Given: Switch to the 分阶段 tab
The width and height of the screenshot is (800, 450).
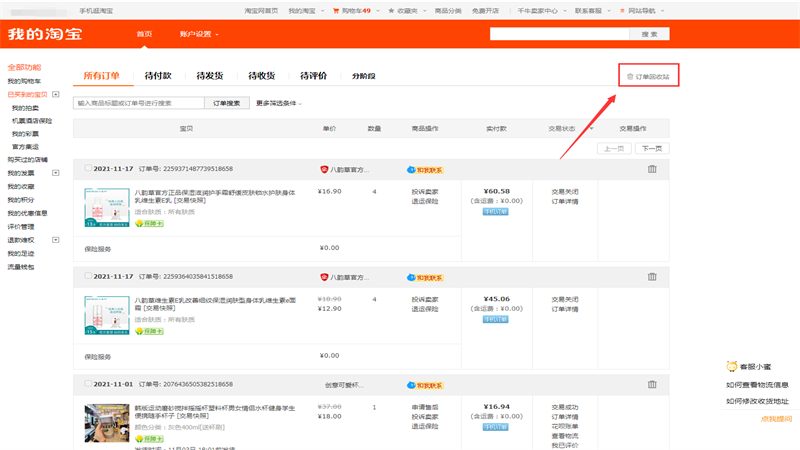Looking at the screenshot, I should coord(364,76).
